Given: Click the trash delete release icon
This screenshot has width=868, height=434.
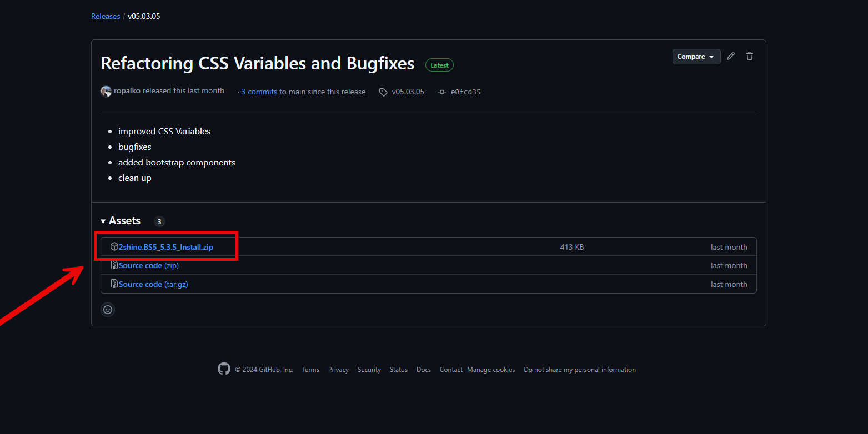Looking at the screenshot, I should point(750,56).
